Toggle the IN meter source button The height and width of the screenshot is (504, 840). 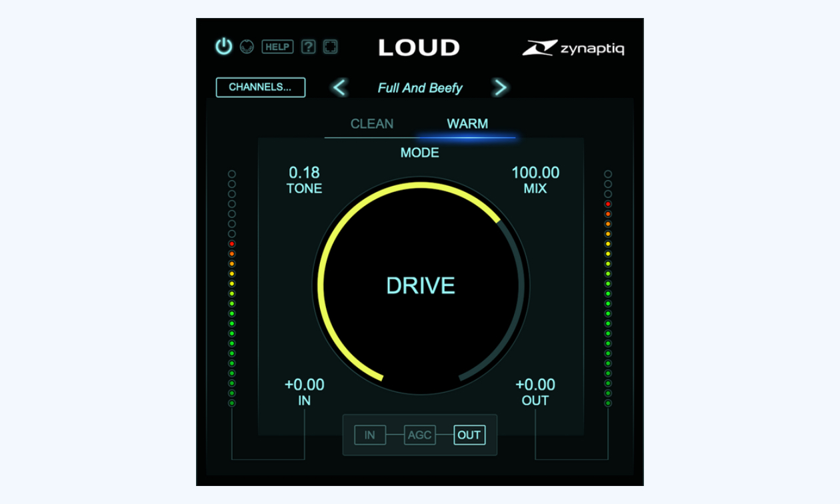(x=370, y=435)
